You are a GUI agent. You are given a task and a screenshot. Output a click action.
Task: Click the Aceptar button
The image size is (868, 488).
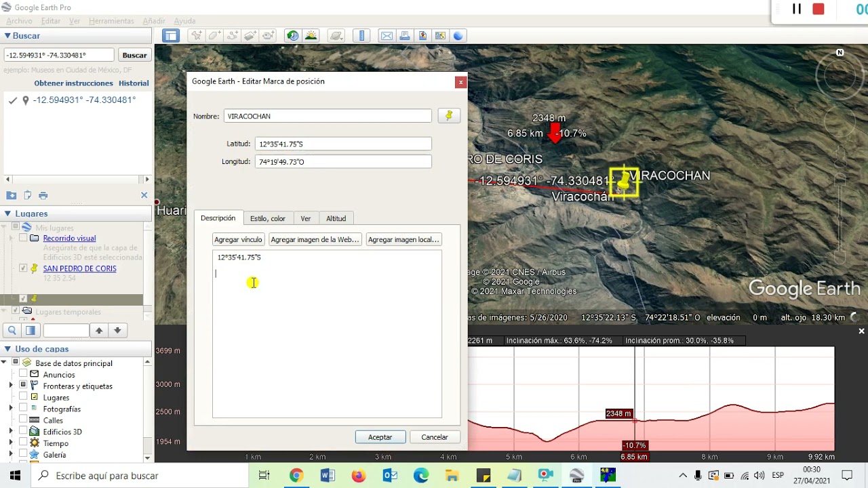pos(380,437)
